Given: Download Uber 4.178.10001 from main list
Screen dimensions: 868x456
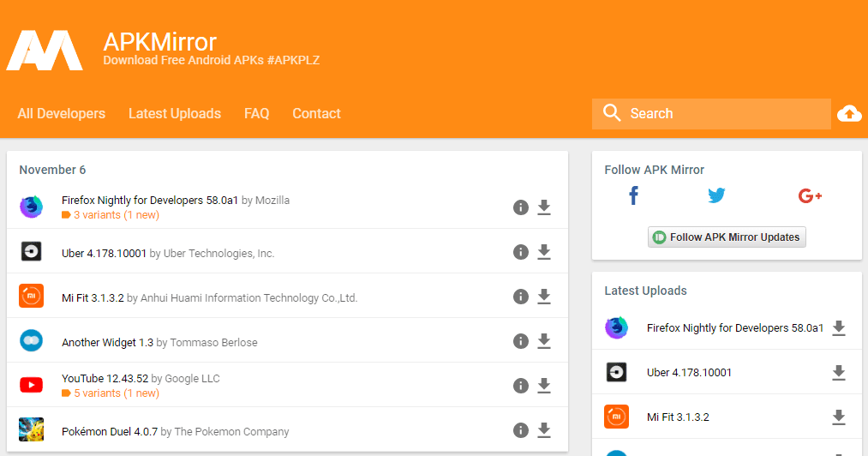Looking at the screenshot, I should click(x=544, y=252).
